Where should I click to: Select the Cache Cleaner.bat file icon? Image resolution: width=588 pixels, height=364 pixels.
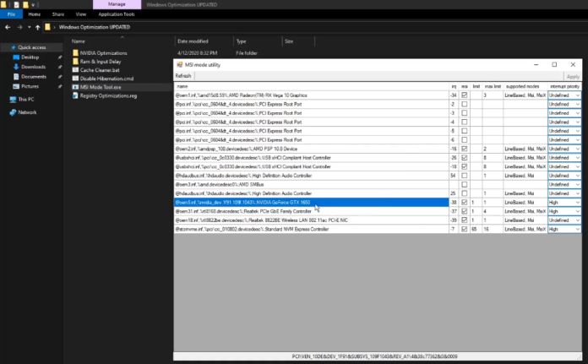click(x=75, y=70)
